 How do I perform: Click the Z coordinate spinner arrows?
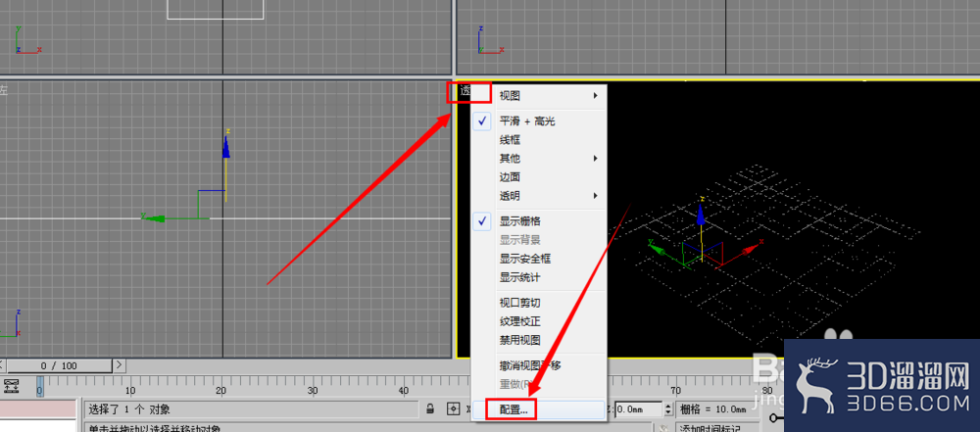[x=668, y=409]
